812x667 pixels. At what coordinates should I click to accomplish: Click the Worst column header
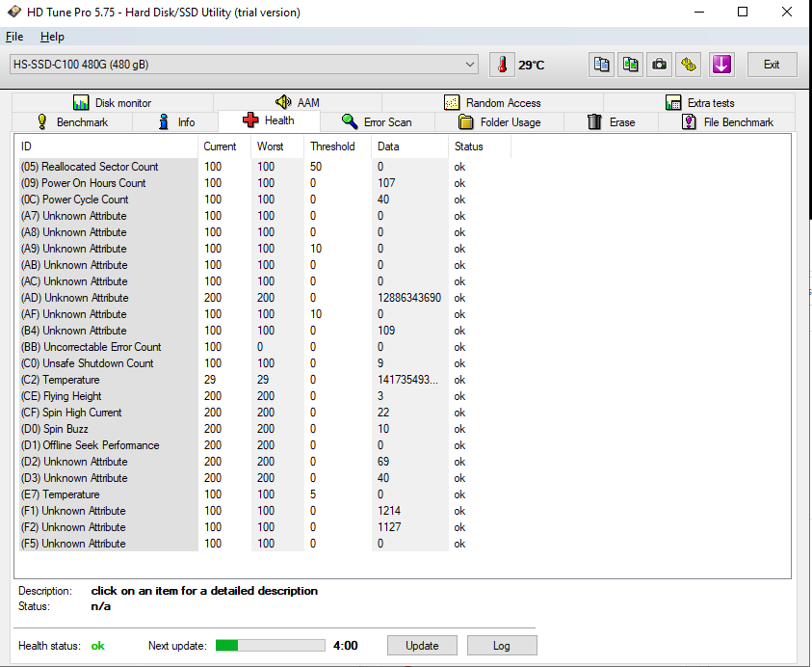pos(277,147)
